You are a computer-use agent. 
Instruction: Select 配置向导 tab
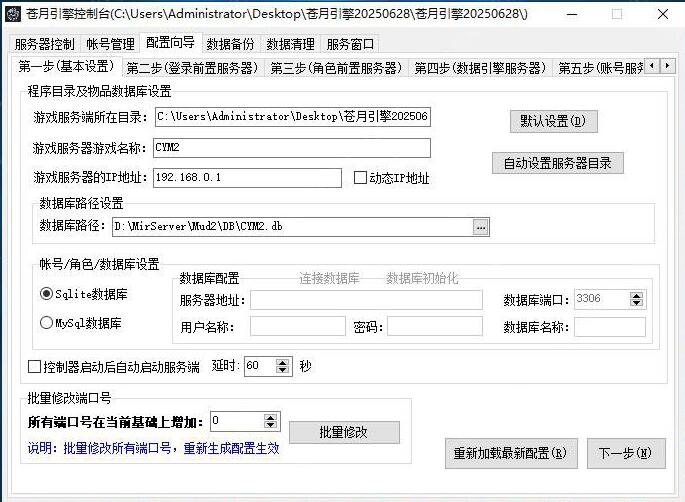click(170, 42)
